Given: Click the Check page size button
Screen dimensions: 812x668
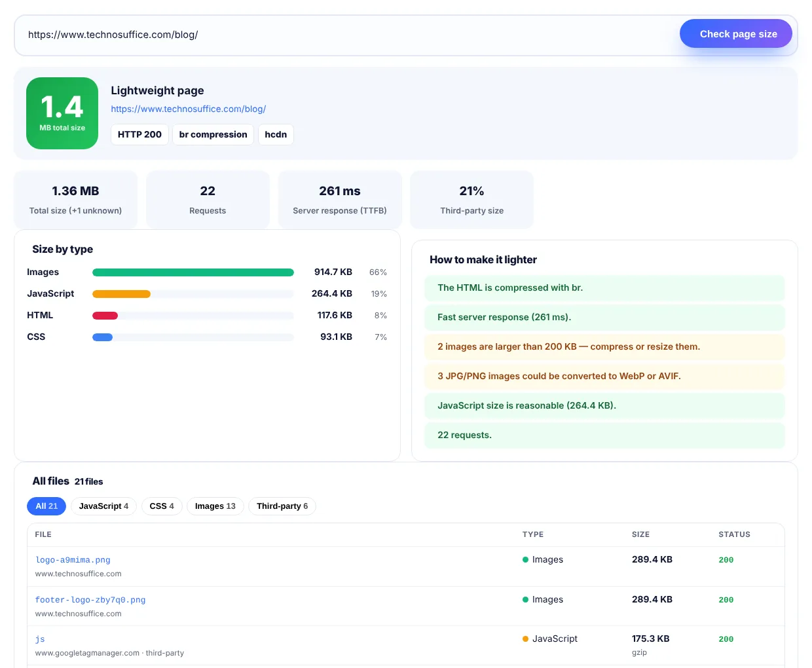Looking at the screenshot, I should [x=735, y=34].
